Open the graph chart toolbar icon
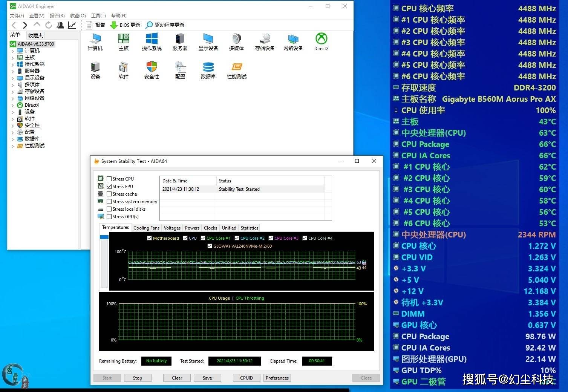This screenshot has height=392, width=568. pos(72,25)
